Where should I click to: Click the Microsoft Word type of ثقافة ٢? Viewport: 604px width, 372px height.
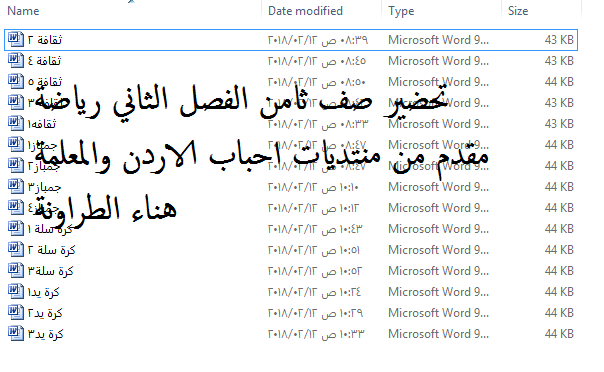tap(438, 40)
